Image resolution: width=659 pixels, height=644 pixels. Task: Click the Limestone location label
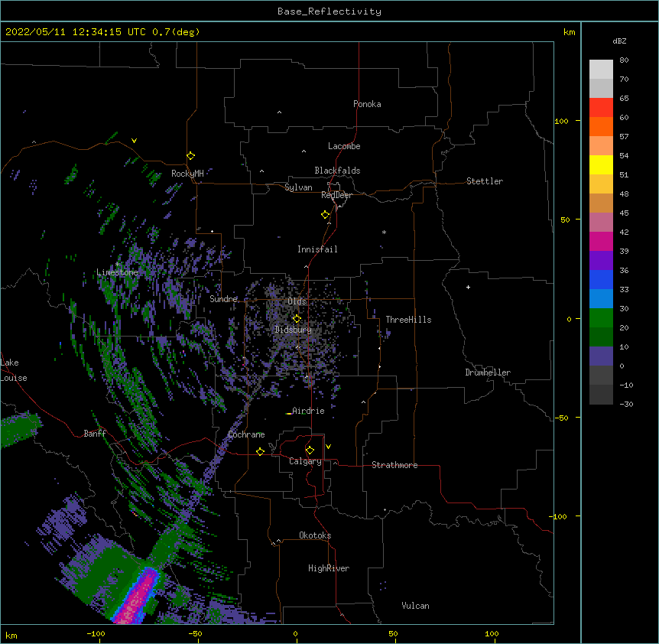click(117, 272)
